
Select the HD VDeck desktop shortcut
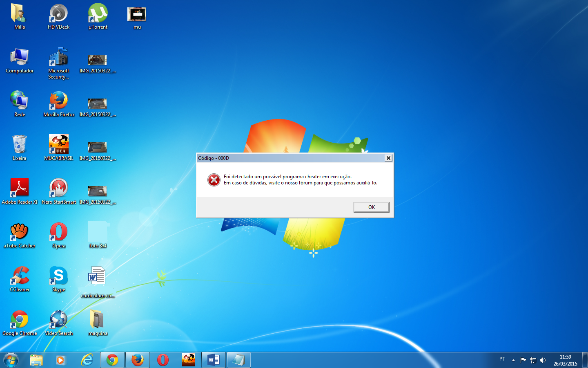pyautogui.click(x=59, y=14)
